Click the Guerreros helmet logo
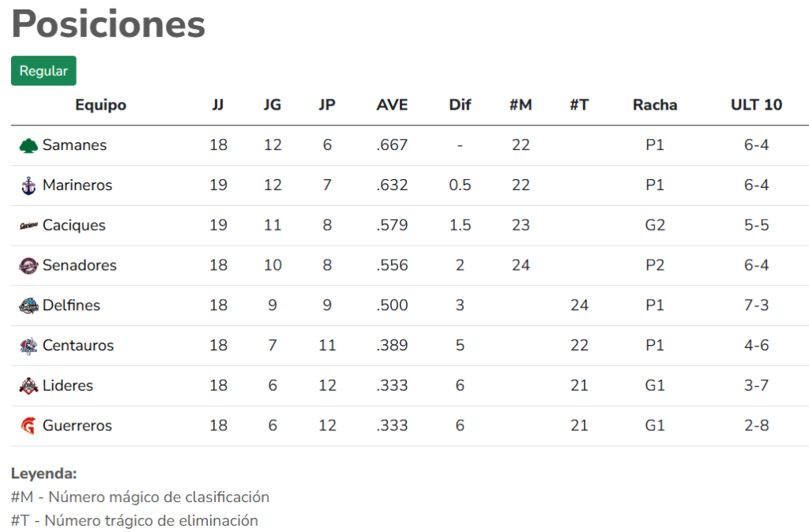 click(x=28, y=426)
